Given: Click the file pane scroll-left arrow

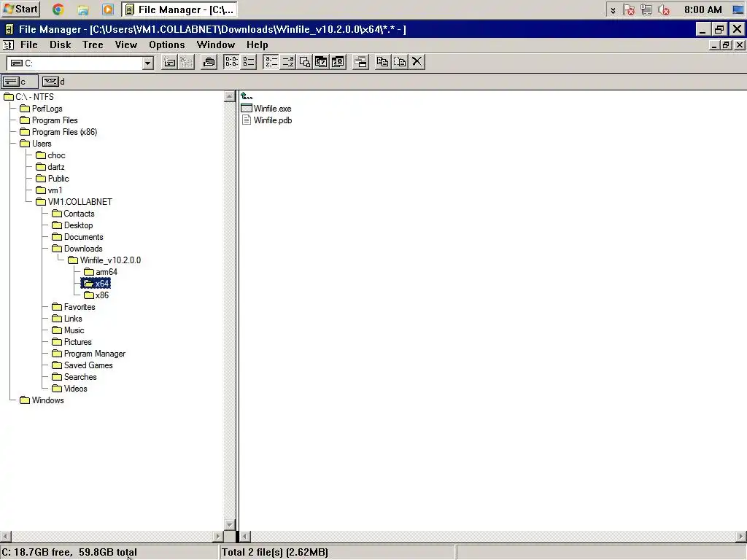Looking at the screenshot, I should pos(244,536).
